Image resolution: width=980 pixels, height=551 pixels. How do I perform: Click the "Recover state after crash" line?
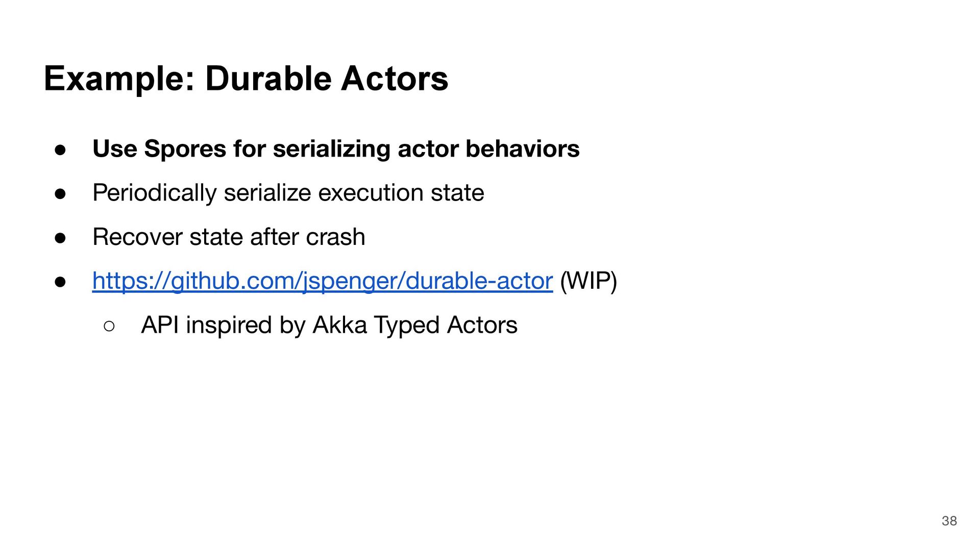pos(228,237)
